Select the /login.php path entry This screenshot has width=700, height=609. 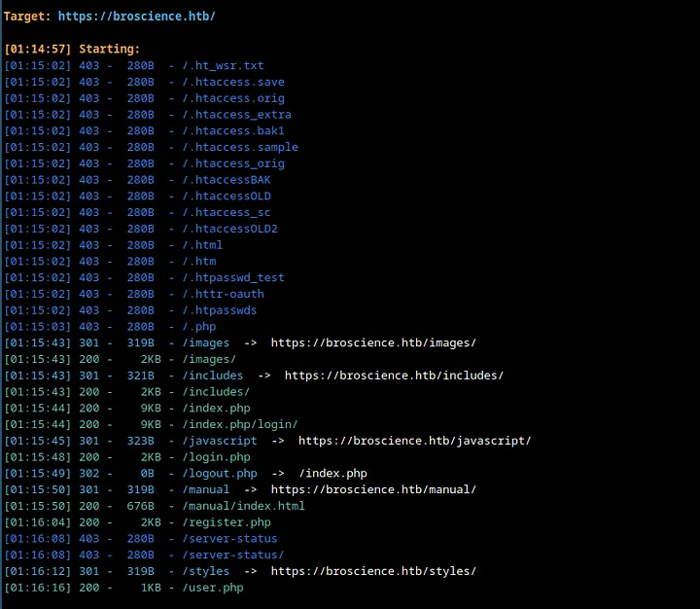click(x=216, y=457)
